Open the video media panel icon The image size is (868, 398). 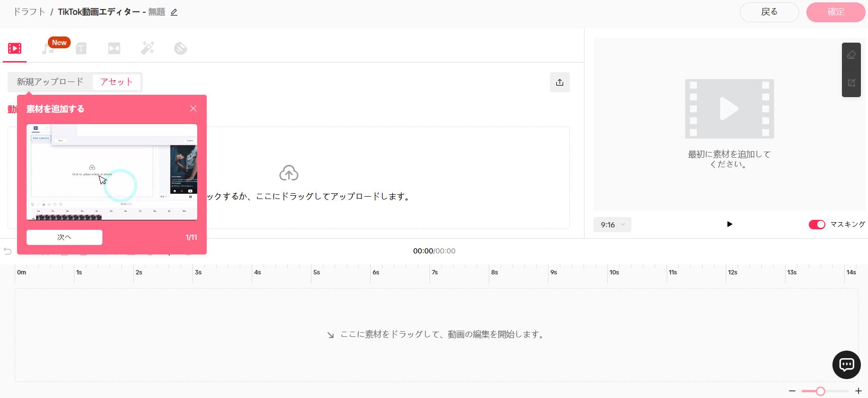[15, 48]
